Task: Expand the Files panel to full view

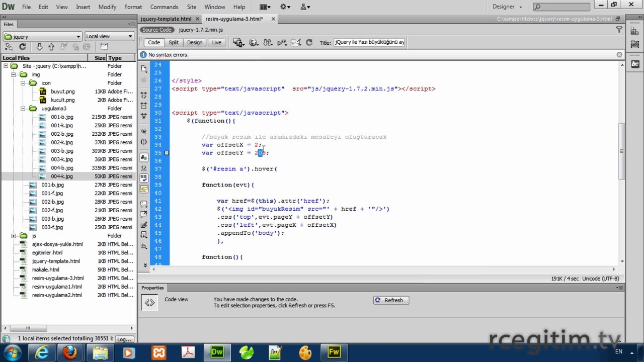Action: click(104, 46)
